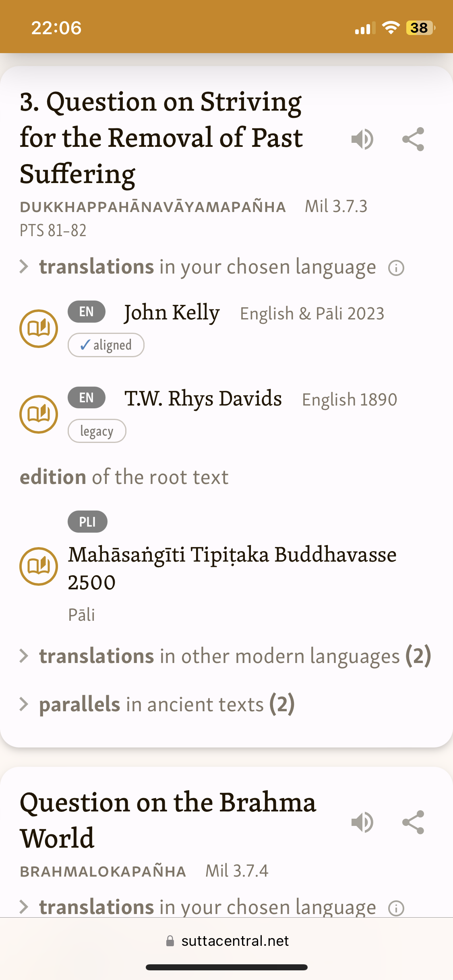Show info about translations in chosen language
The height and width of the screenshot is (980, 453).
(396, 268)
